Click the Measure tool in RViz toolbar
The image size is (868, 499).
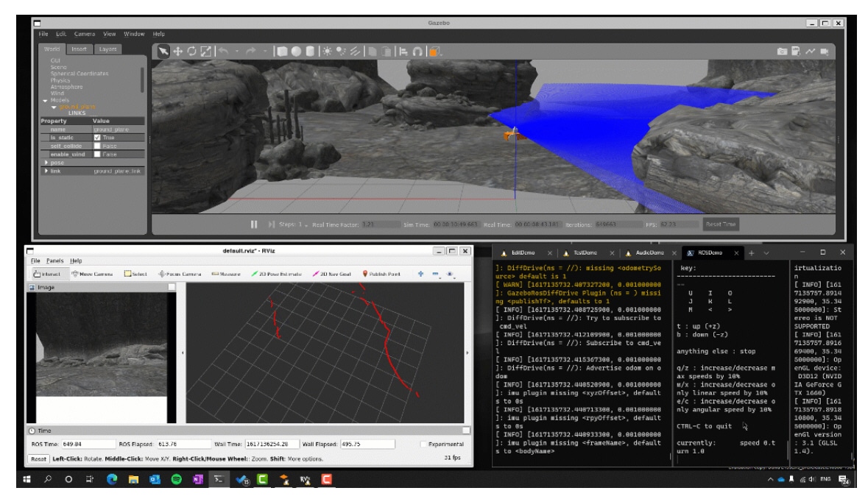[226, 274]
